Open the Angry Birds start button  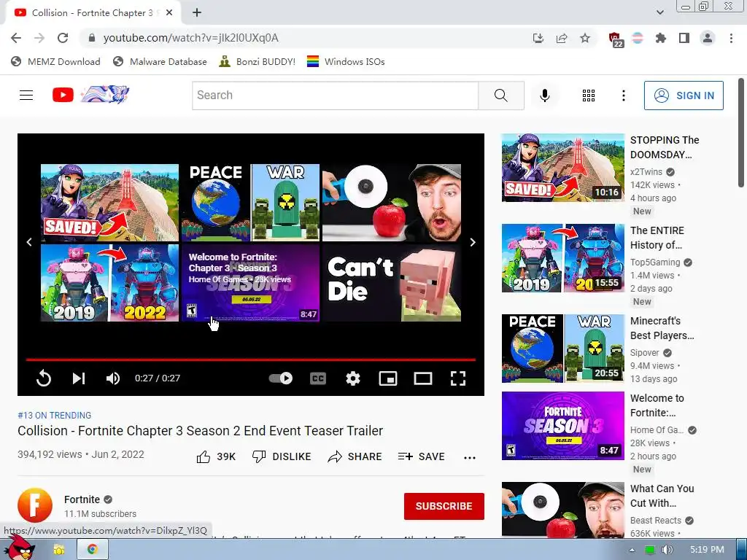[19, 548]
